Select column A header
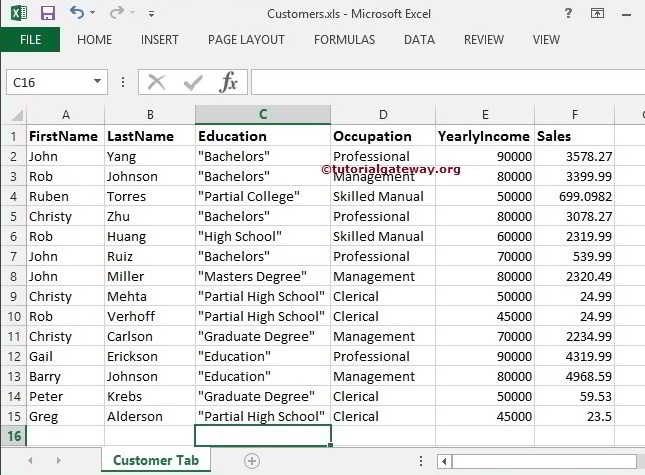 click(x=66, y=114)
